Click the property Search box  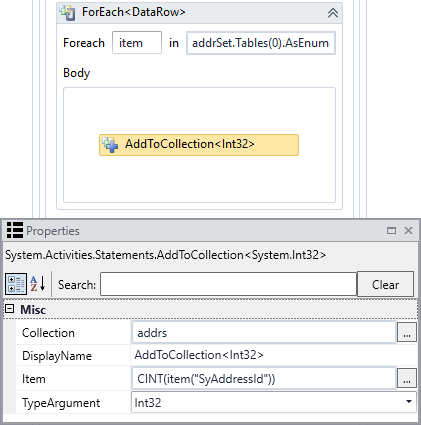click(x=228, y=284)
